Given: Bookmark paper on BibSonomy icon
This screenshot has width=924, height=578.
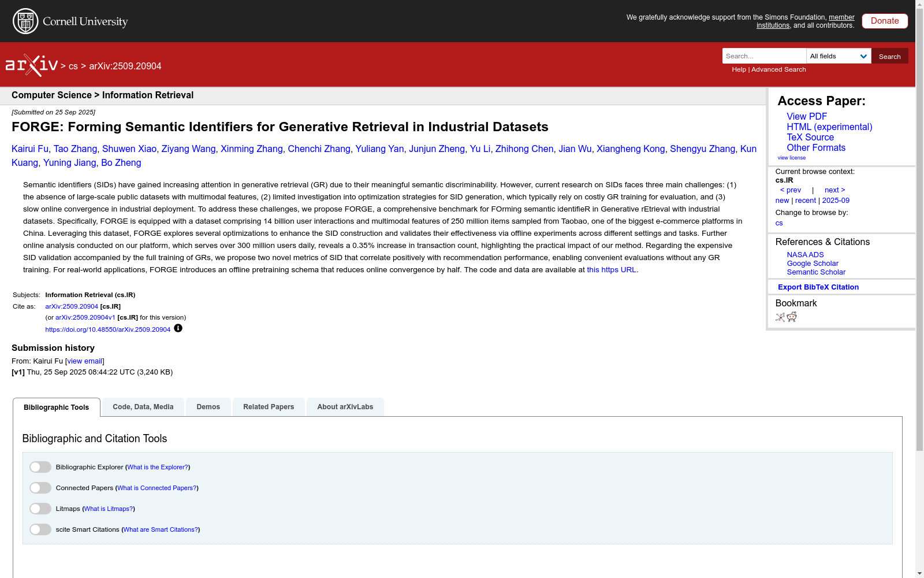Looking at the screenshot, I should pos(780,317).
